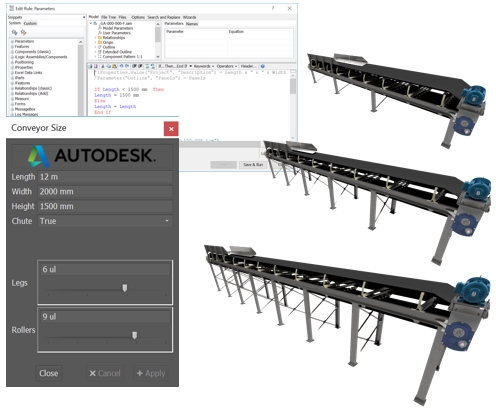Select User Parameters in the model tree
The image size is (496, 409).
pyautogui.click(x=116, y=33)
